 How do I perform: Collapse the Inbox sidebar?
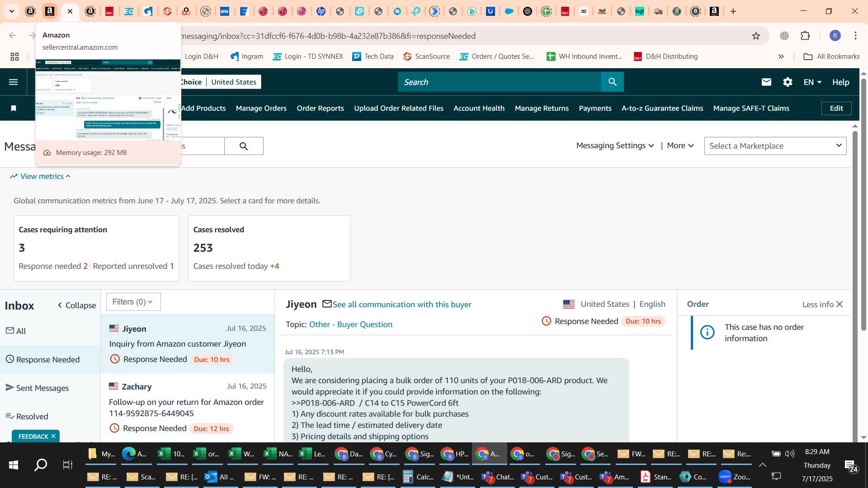point(76,305)
